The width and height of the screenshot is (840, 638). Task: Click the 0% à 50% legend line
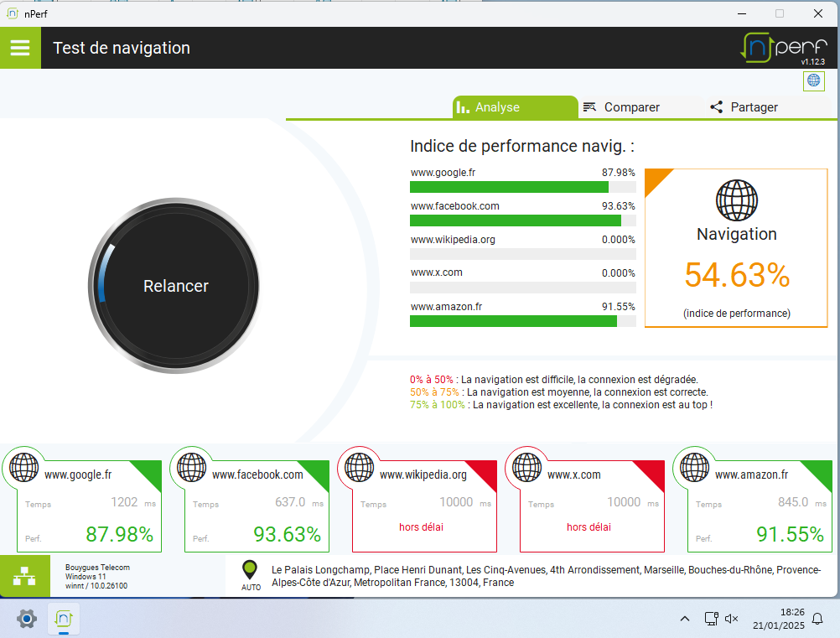click(x=554, y=380)
